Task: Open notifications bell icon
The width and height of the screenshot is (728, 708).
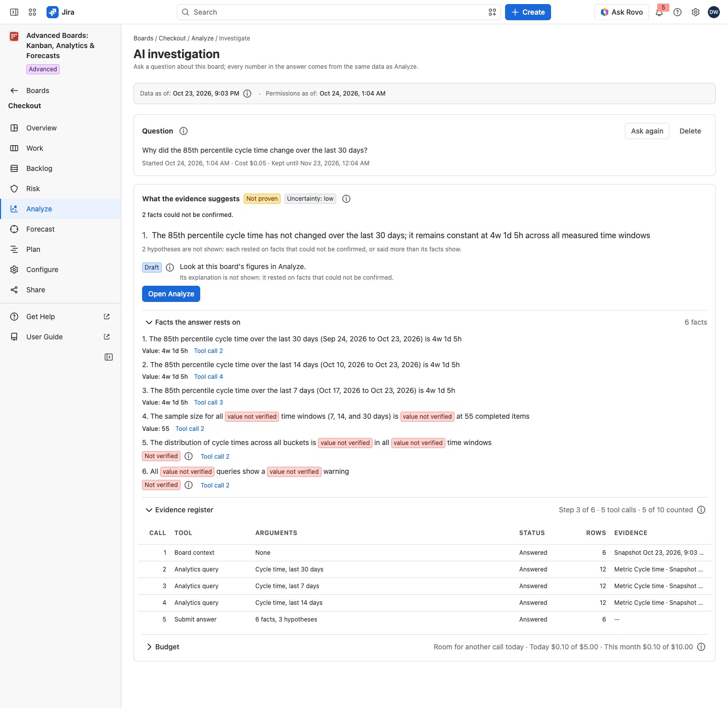Action: (x=659, y=12)
